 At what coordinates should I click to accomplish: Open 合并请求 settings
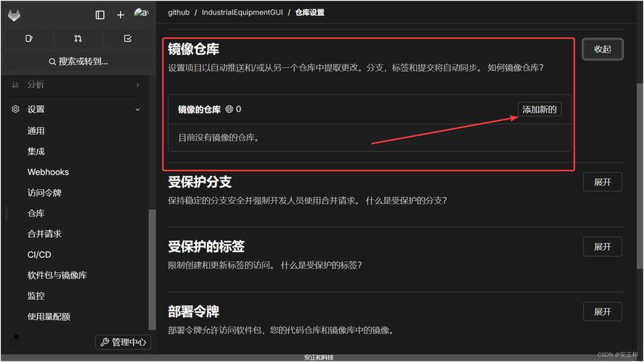(44, 234)
